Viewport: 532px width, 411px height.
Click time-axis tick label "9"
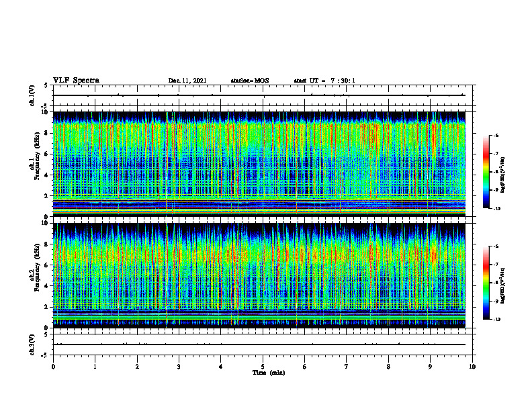pos(430,367)
